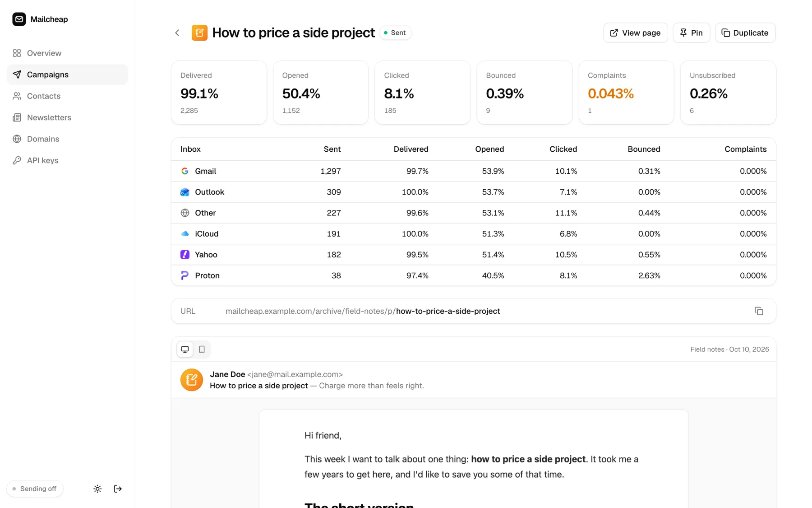The image size is (812, 508).
Task: Open the Opened 50.4% stat card
Action: (x=321, y=93)
